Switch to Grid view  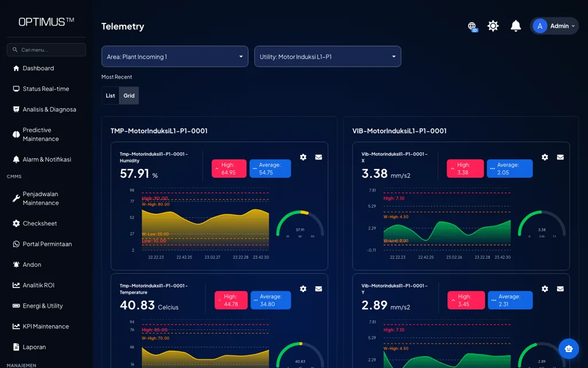click(x=129, y=96)
